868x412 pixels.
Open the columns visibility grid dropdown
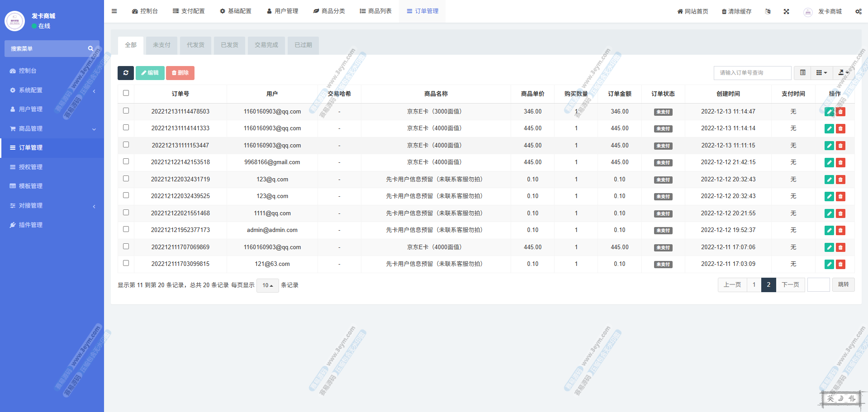821,73
